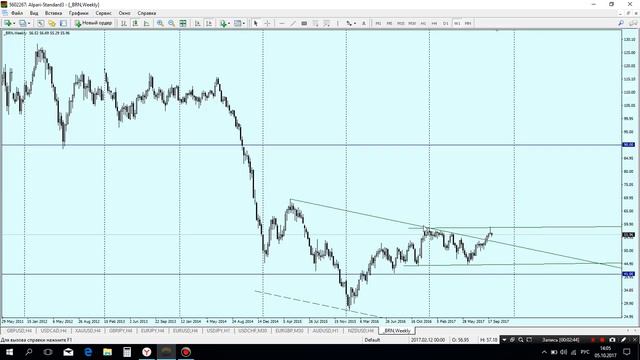640x360 pixels.
Task: Open Microsoft Edge from the taskbar
Action: pos(88,352)
